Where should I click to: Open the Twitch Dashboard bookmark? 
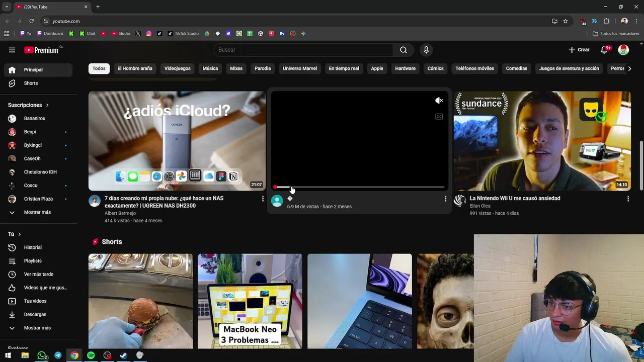(50, 34)
